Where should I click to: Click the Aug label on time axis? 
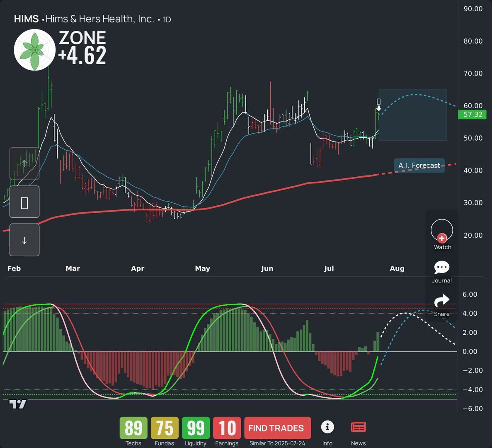[x=397, y=269]
